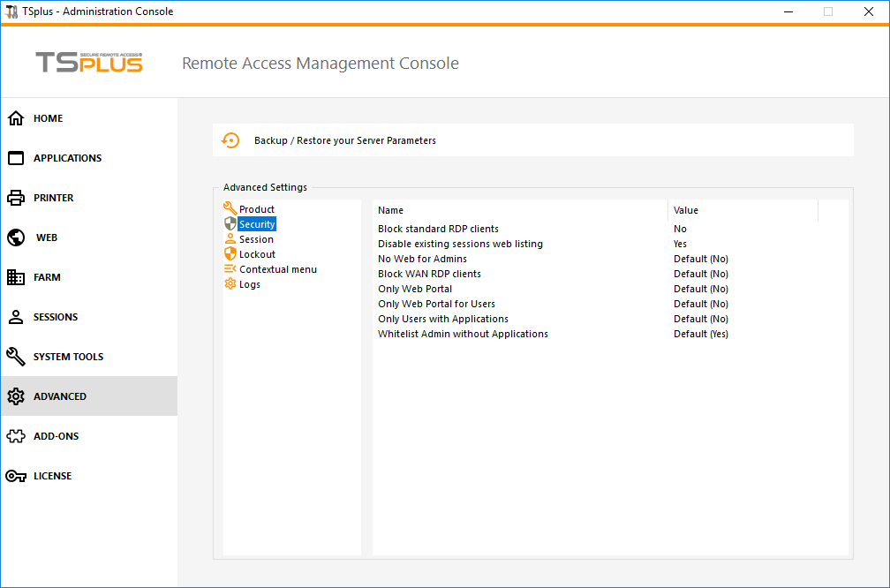Select the Session settings category
This screenshot has height=588, width=890.
coord(256,239)
